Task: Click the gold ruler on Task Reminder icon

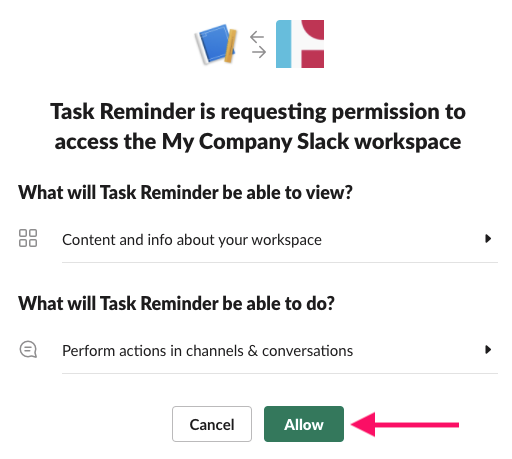Action: pos(230,46)
